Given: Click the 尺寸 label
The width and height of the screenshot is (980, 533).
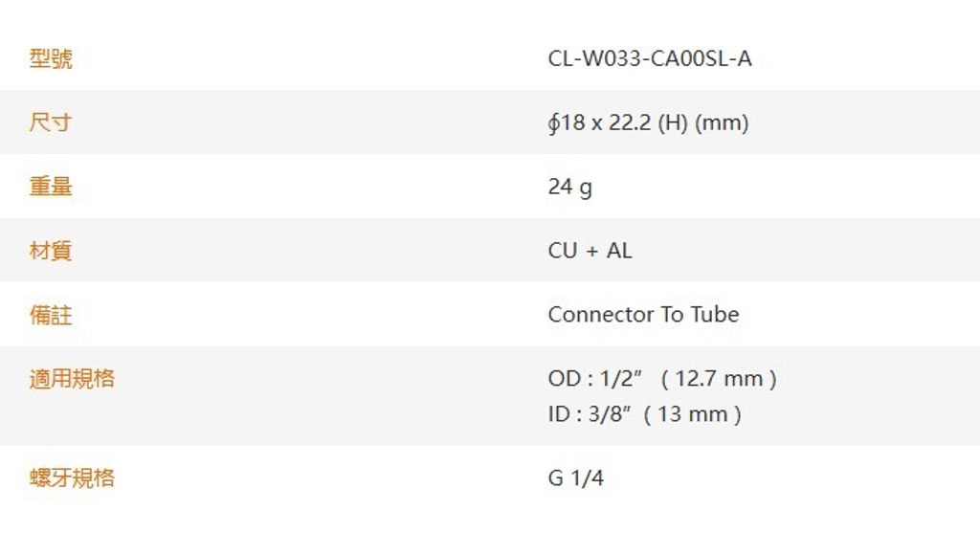Looking at the screenshot, I should [x=51, y=122].
